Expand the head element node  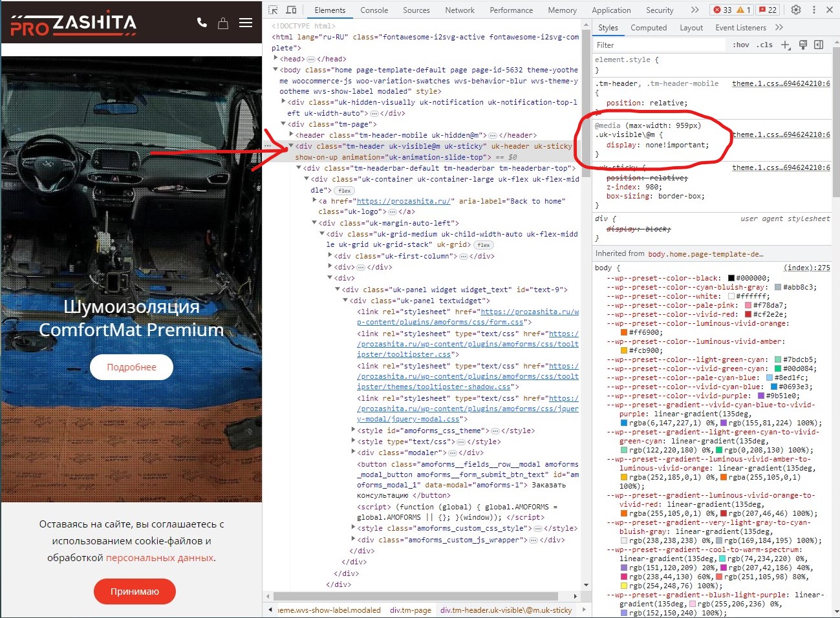(x=276, y=59)
